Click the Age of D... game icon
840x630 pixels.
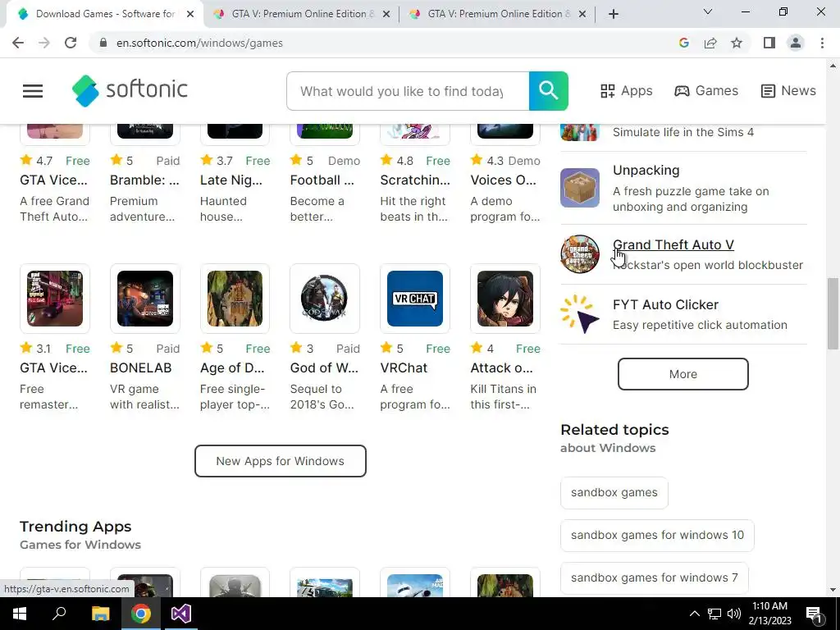pos(235,299)
